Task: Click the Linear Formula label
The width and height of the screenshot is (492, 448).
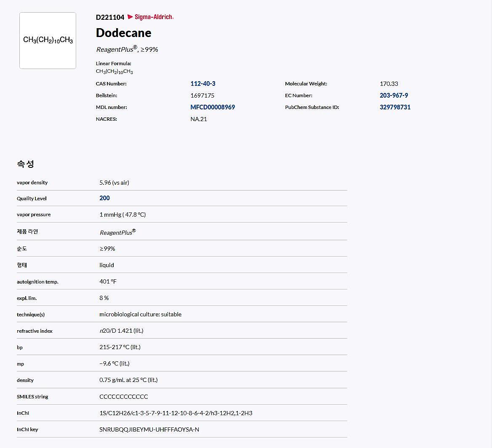Action: click(114, 64)
